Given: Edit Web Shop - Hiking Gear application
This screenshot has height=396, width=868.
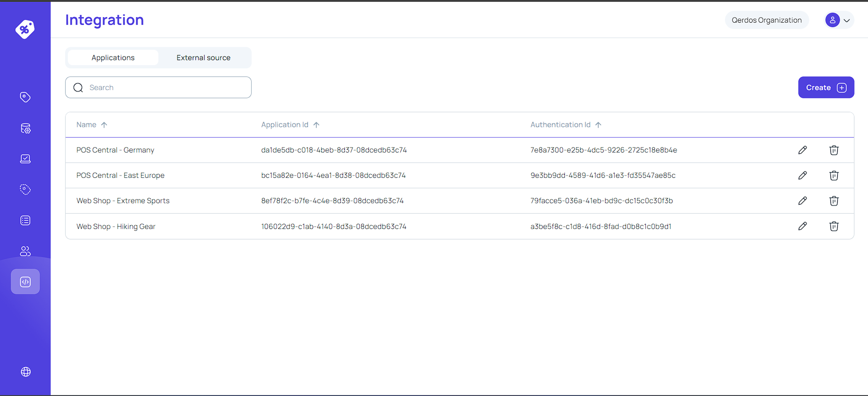Looking at the screenshot, I should pos(802,226).
